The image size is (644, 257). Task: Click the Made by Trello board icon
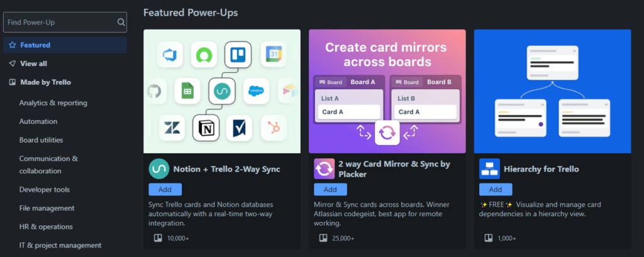tap(13, 82)
